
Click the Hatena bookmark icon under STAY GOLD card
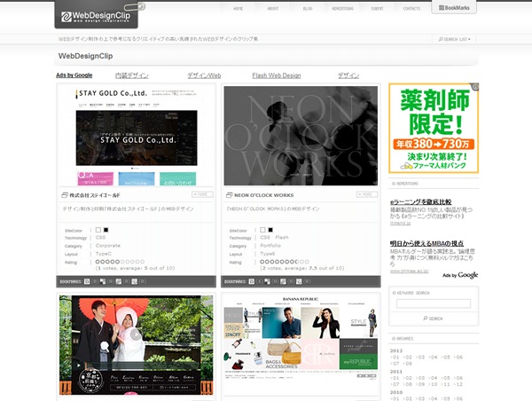coord(87,281)
